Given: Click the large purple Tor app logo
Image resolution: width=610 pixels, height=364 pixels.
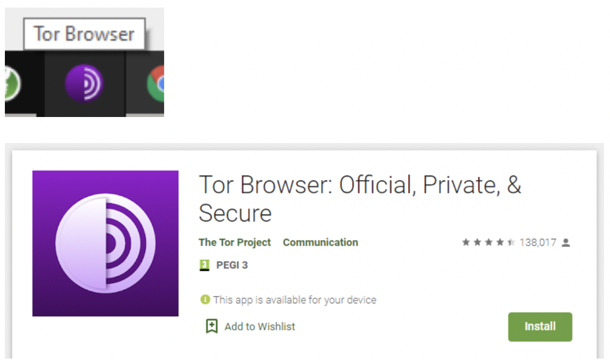Looking at the screenshot, I should pos(106,243).
